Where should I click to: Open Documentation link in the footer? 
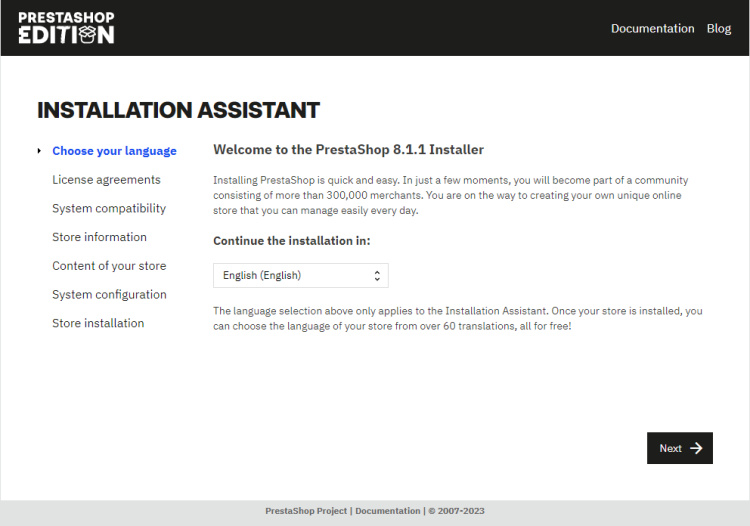tap(387, 511)
